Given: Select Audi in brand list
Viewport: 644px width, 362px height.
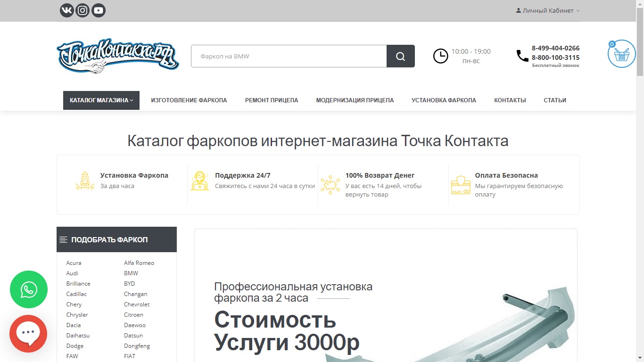Looking at the screenshot, I should [x=73, y=273].
